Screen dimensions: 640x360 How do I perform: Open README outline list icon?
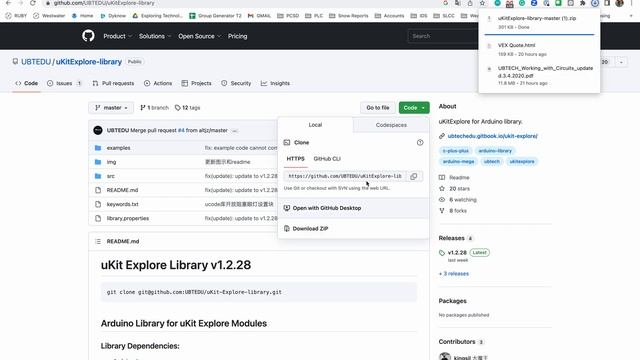coord(98,241)
